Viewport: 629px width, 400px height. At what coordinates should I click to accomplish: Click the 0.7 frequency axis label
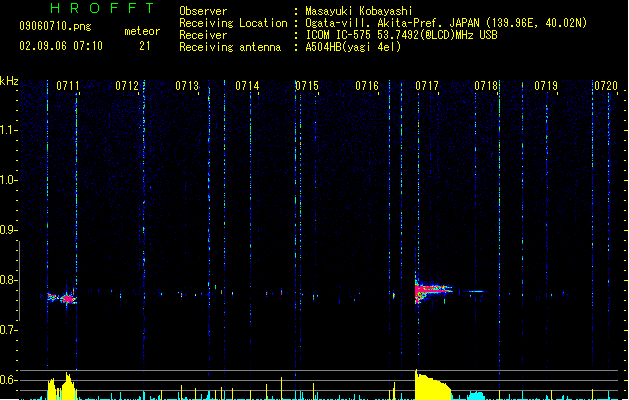[x=8, y=330]
